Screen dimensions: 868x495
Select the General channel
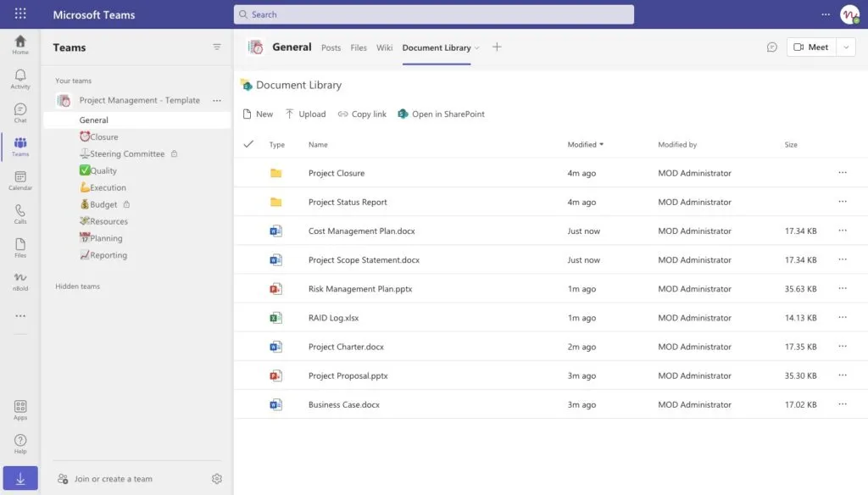[137, 120]
